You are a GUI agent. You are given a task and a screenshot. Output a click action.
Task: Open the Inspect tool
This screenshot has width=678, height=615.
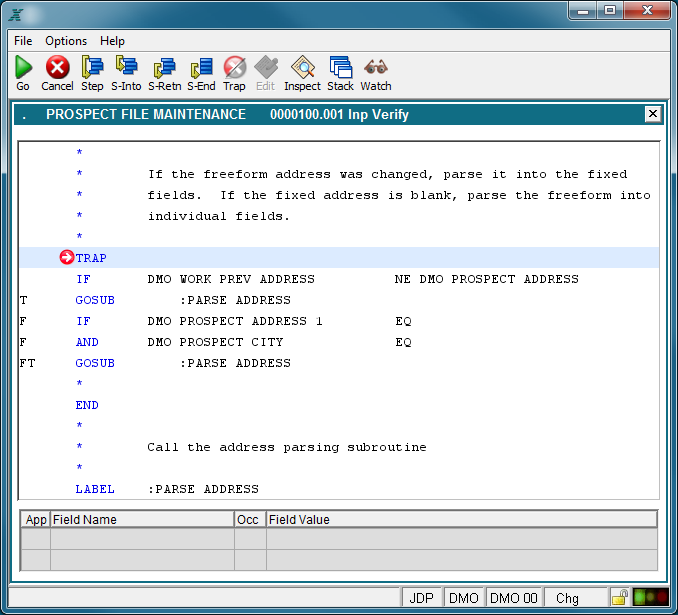point(302,68)
